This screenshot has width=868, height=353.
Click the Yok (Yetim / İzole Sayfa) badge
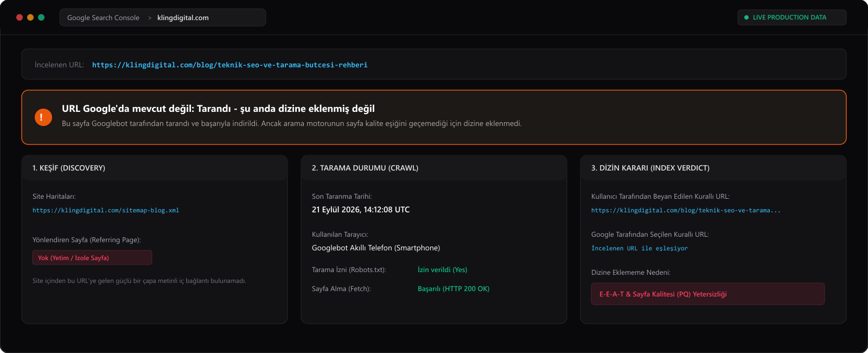(92, 257)
